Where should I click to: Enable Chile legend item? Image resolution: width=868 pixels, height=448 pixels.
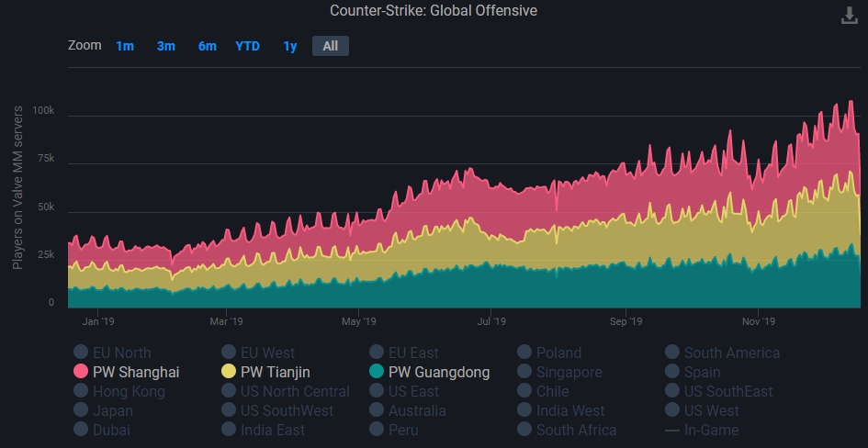(x=543, y=392)
